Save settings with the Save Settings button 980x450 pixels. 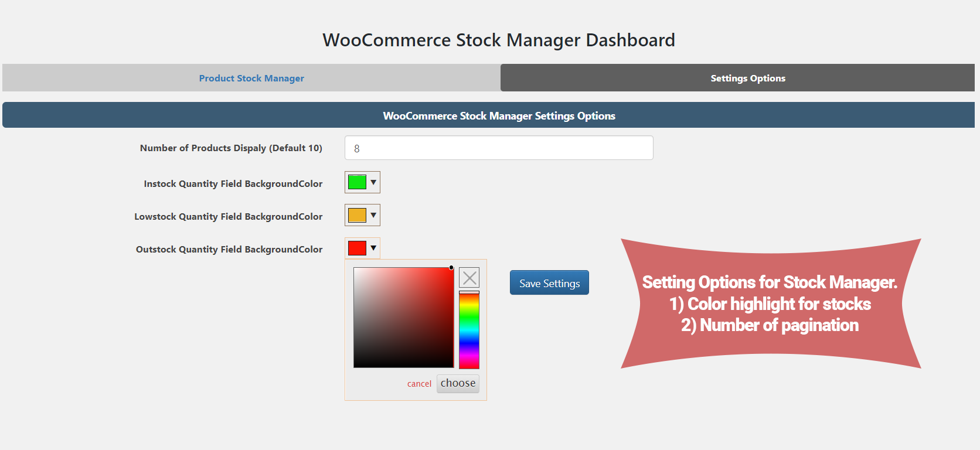[549, 282]
